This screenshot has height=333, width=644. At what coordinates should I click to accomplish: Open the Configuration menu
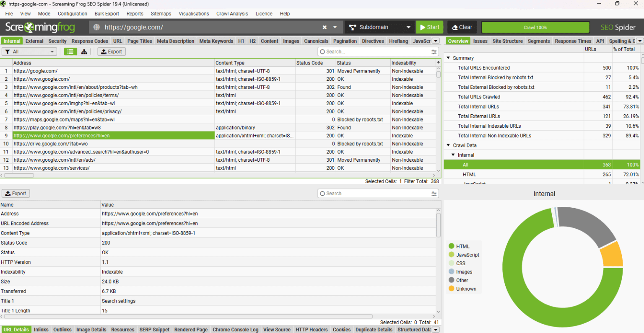pos(73,13)
